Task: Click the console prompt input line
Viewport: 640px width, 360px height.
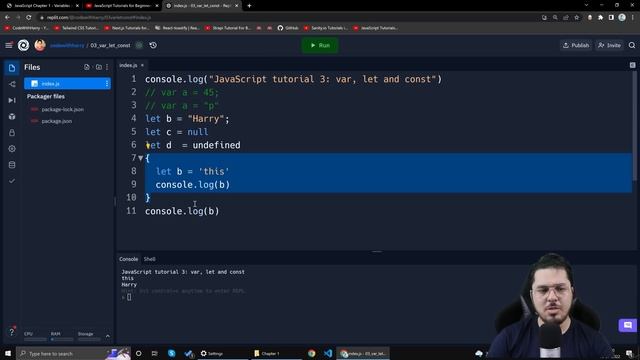Action: tap(129, 297)
